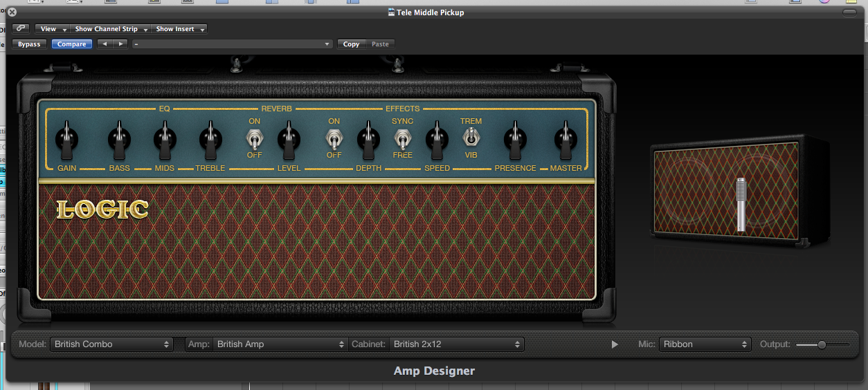Click the Logic logo on amp
The height and width of the screenshot is (390, 868).
pos(102,210)
